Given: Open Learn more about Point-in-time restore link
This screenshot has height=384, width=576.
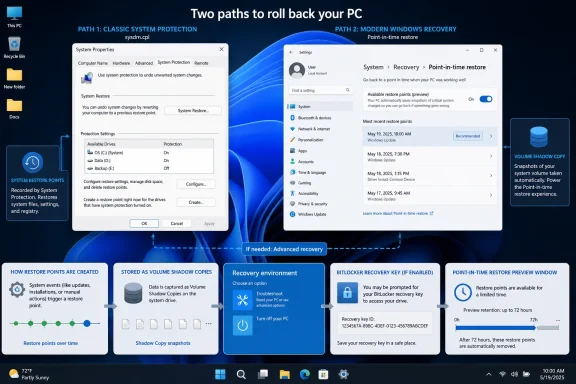Looking at the screenshot, I should click(398, 213).
